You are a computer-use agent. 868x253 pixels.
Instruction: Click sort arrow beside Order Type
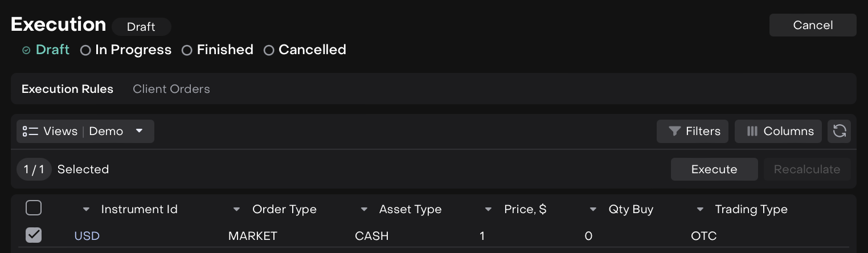(237, 210)
